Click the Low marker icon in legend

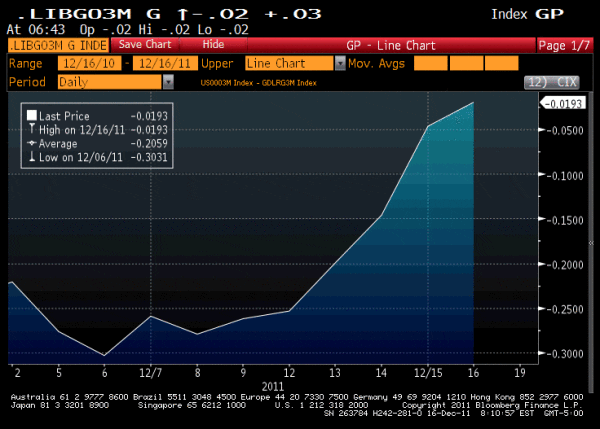pos(32,156)
